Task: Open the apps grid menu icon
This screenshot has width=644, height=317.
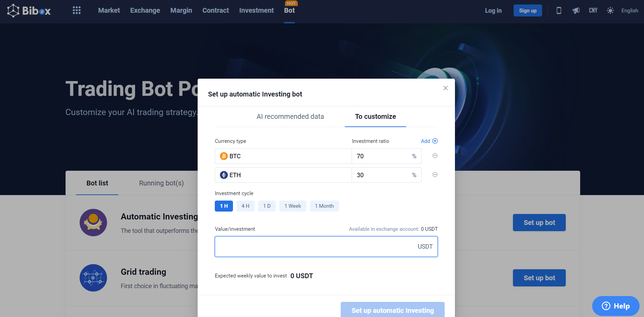Action: pyautogui.click(x=77, y=10)
